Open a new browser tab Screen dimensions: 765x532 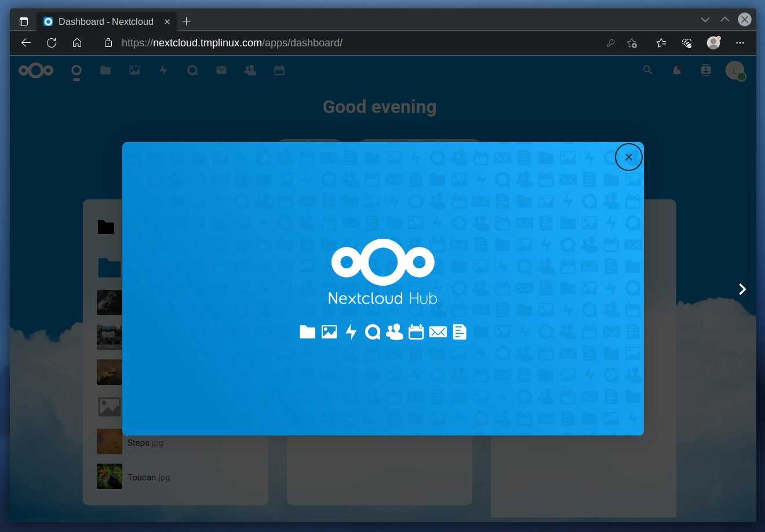[x=186, y=21]
